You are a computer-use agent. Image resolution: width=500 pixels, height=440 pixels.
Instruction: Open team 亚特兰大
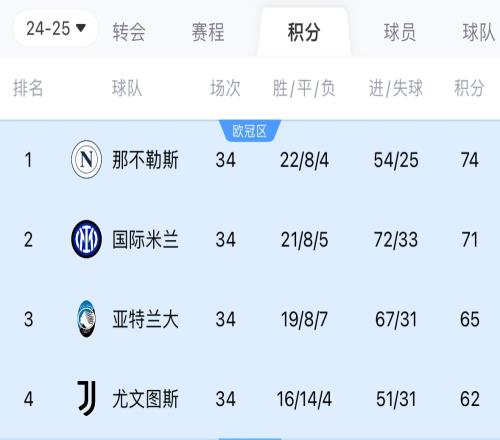145,319
